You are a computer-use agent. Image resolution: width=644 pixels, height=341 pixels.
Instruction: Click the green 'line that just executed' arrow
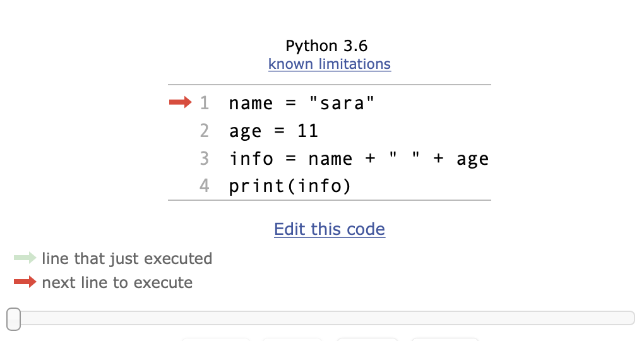(25, 258)
